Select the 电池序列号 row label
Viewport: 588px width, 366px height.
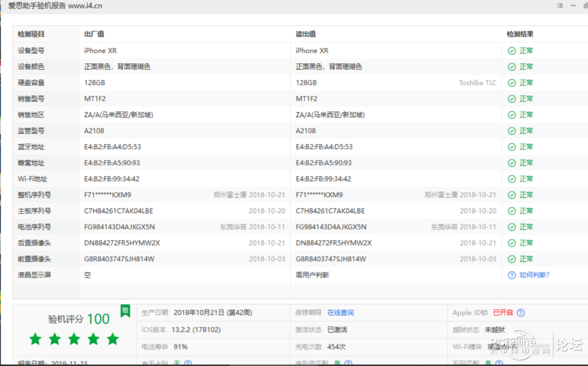[35, 227]
